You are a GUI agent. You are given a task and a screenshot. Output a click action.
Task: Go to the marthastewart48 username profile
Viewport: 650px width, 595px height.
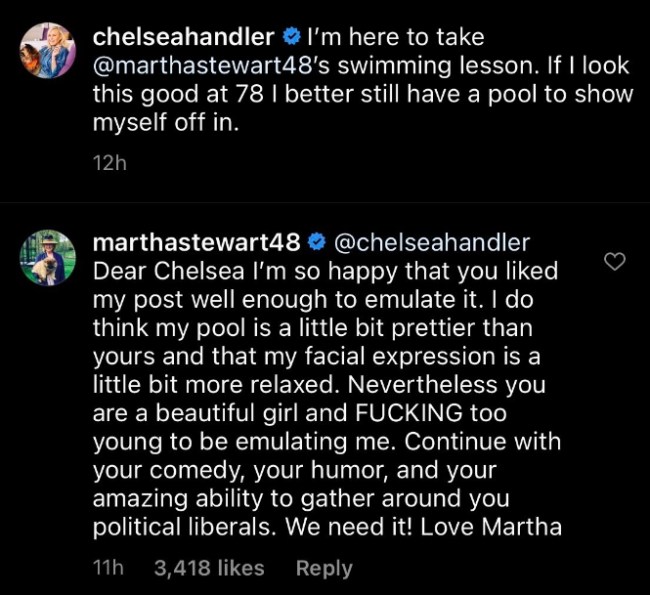(195, 243)
